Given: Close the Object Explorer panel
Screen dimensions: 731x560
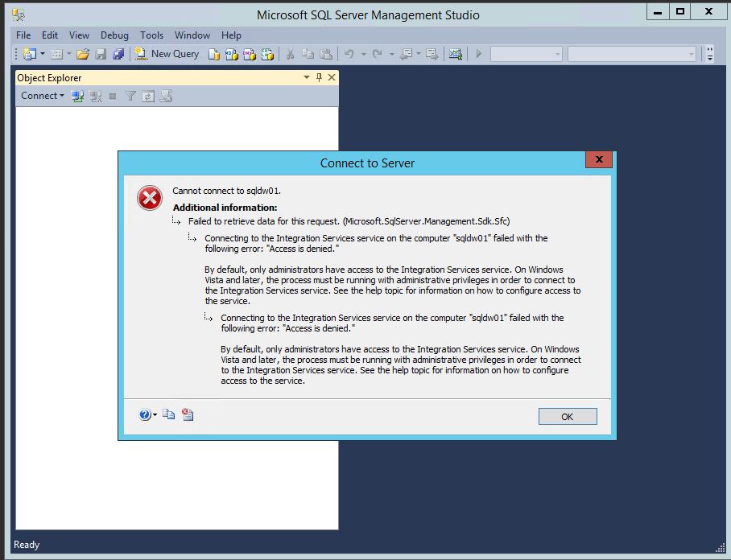Looking at the screenshot, I should (x=332, y=77).
